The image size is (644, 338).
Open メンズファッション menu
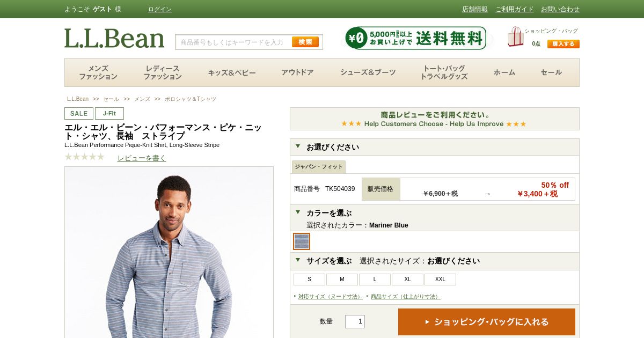point(98,72)
